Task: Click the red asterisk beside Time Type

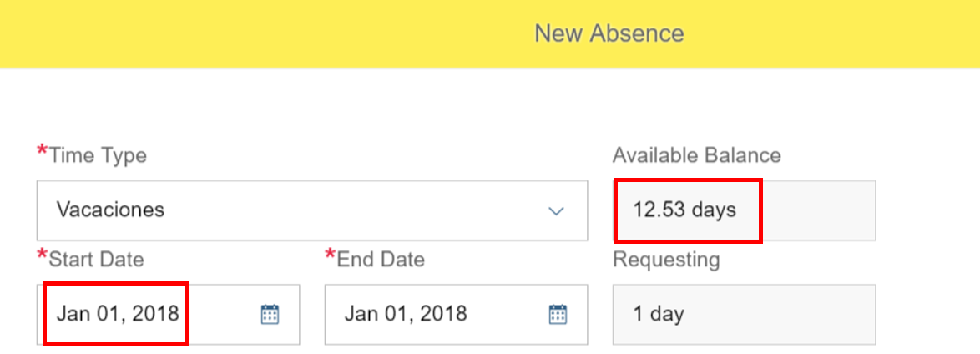Action: pyautogui.click(x=42, y=151)
